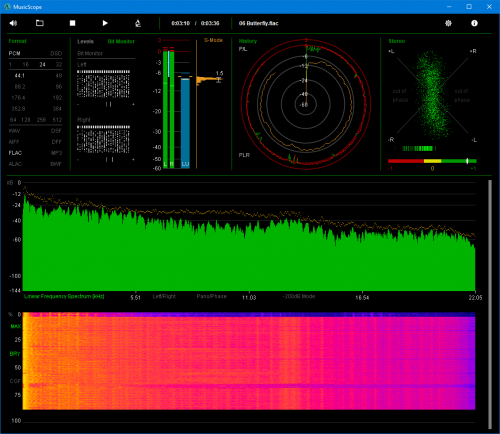Show the info icon dialog
The image size is (500, 434).
point(474,23)
